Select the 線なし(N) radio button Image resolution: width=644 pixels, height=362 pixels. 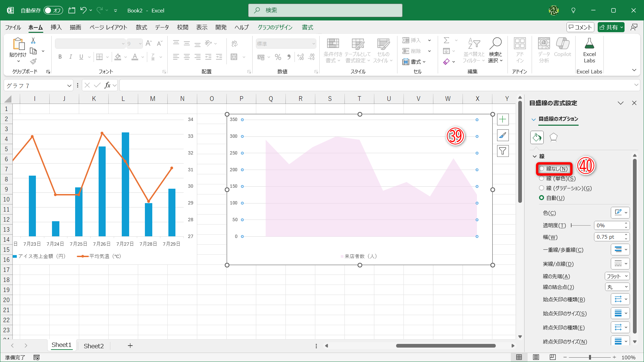coord(541,169)
